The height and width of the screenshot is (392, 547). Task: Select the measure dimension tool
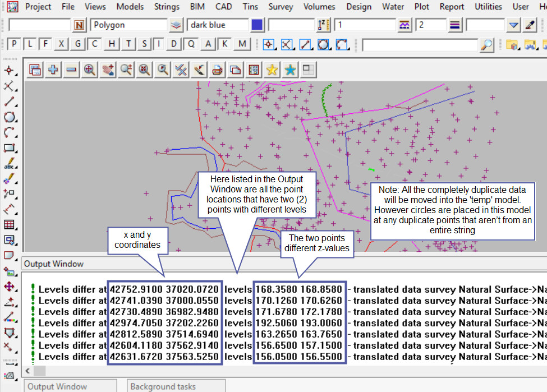(x=9, y=209)
